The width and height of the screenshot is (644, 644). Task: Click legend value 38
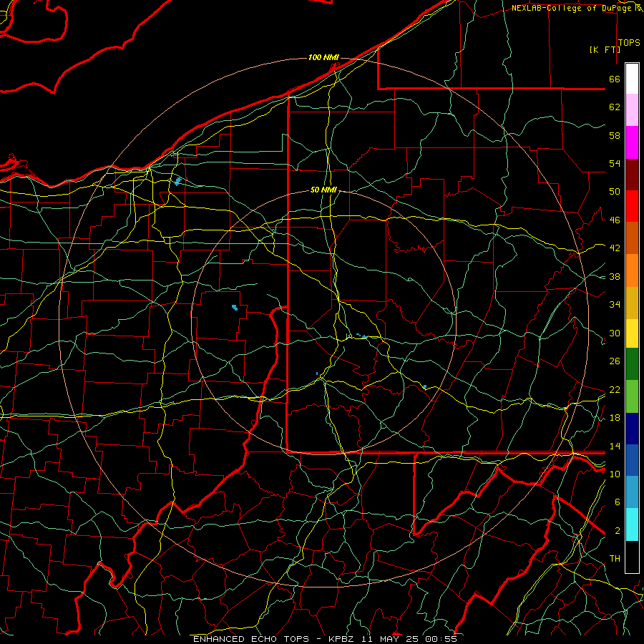point(615,276)
